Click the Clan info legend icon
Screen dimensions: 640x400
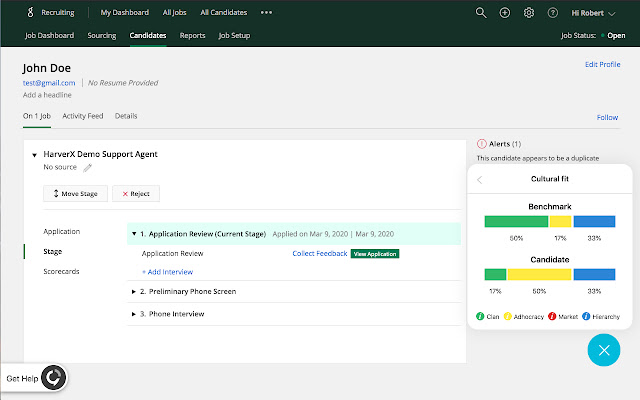pos(480,317)
